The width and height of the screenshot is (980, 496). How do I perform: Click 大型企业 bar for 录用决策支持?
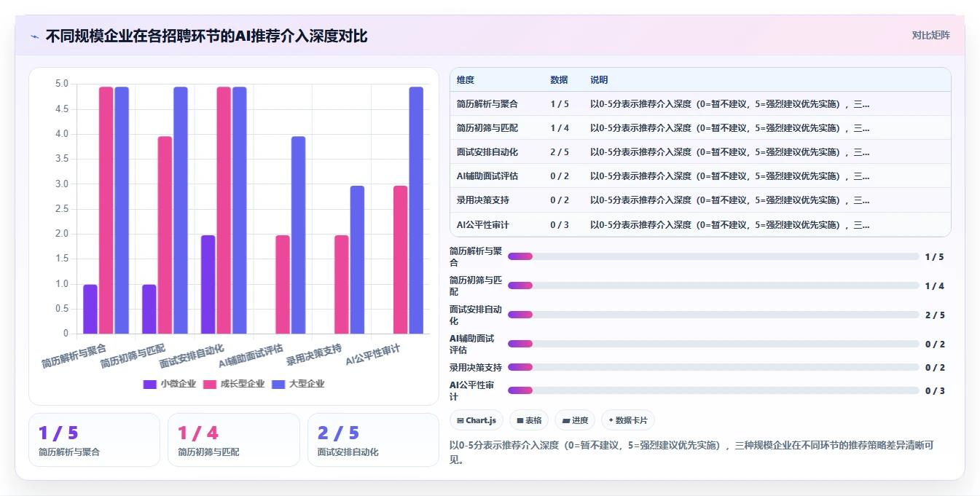357,260
